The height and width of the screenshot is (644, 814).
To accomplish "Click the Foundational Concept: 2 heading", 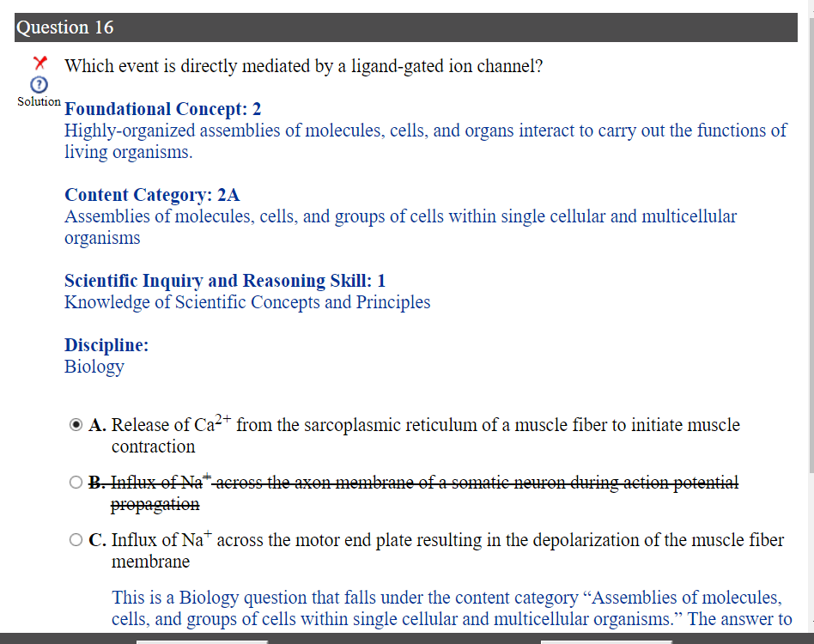I will [x=162, y=109].
